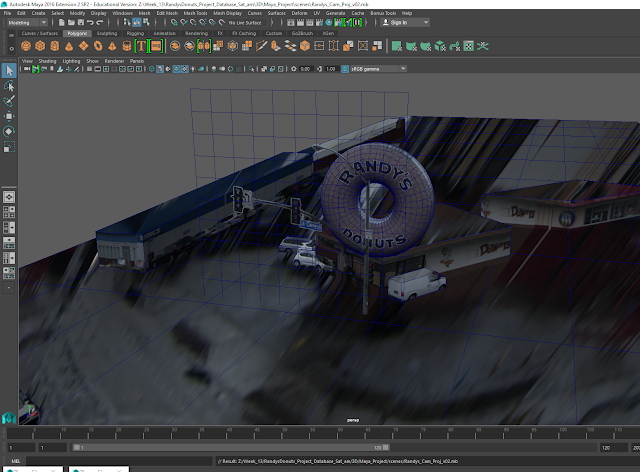The image size is (640, 472).
Task: Create a polygon cube from the shelf
Action: click(x=40, y=46)
